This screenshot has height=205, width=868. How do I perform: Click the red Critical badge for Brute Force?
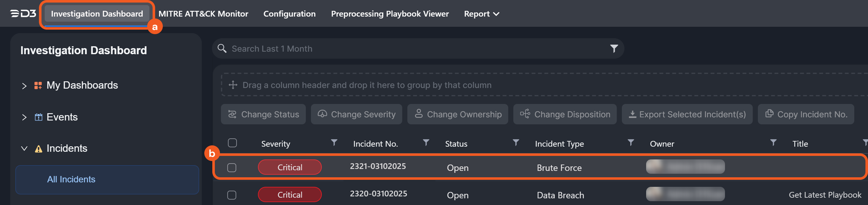tap(290, 167)
